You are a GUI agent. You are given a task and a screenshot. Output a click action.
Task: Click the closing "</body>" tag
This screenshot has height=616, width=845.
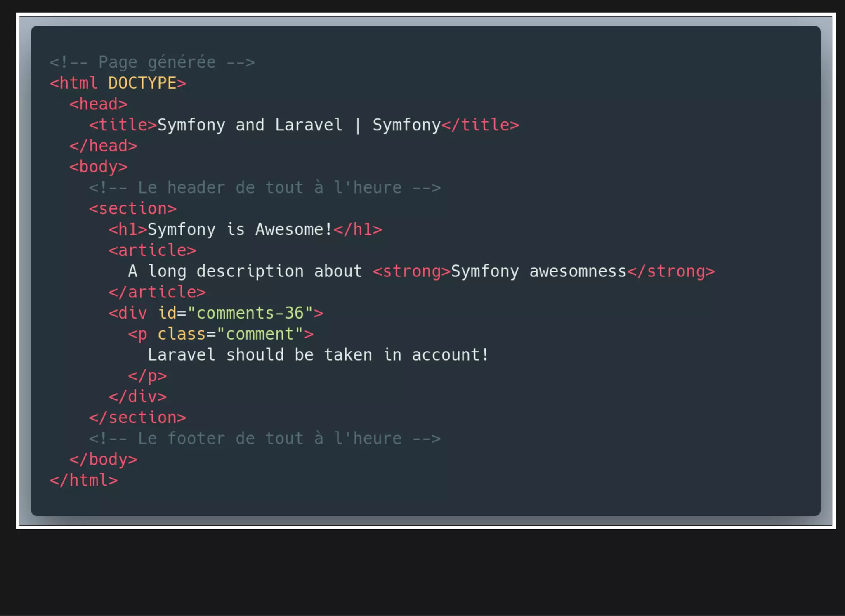(x=103, y=460)
